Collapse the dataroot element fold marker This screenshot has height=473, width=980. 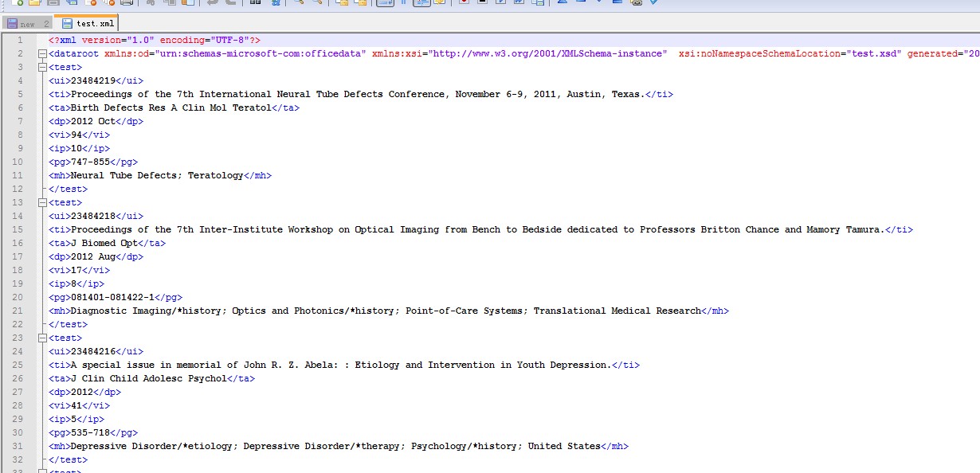(x=42, y=54)
